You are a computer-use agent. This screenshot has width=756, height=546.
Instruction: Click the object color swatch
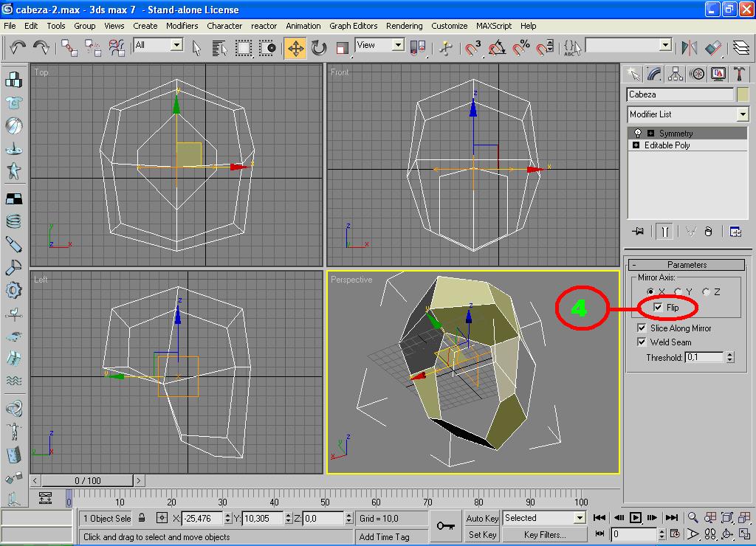click(743, 94)
